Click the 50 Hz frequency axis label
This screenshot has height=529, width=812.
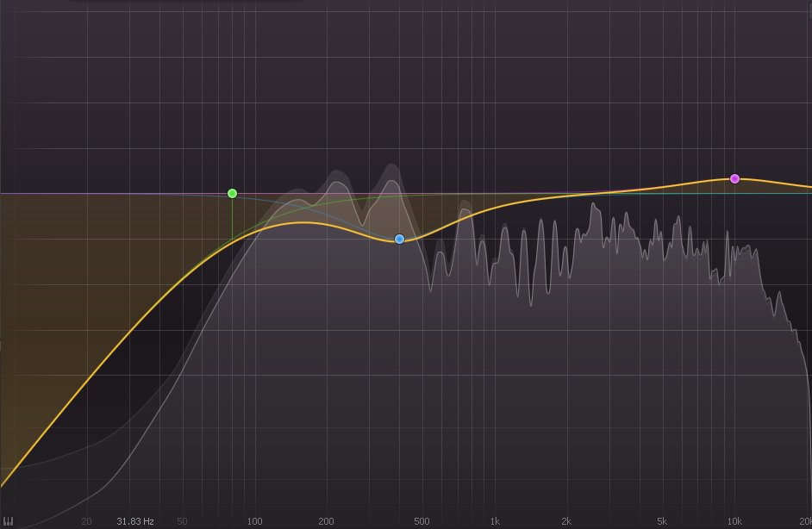(x=182, y=521)
